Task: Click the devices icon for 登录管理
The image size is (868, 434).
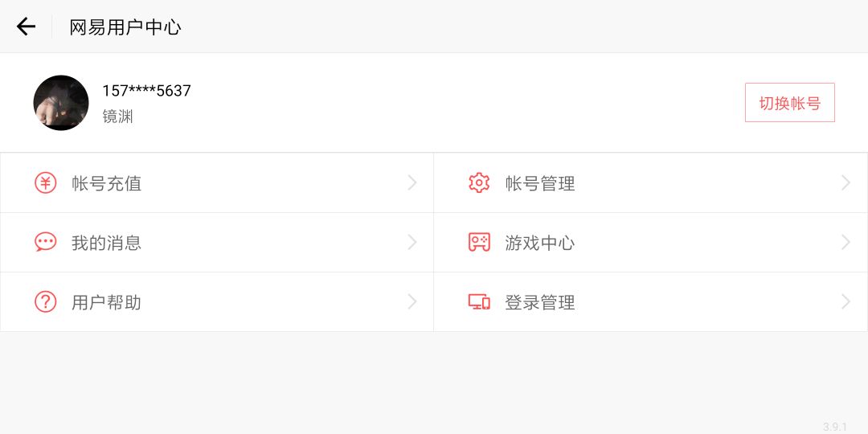Action: (x=479, y=302)
